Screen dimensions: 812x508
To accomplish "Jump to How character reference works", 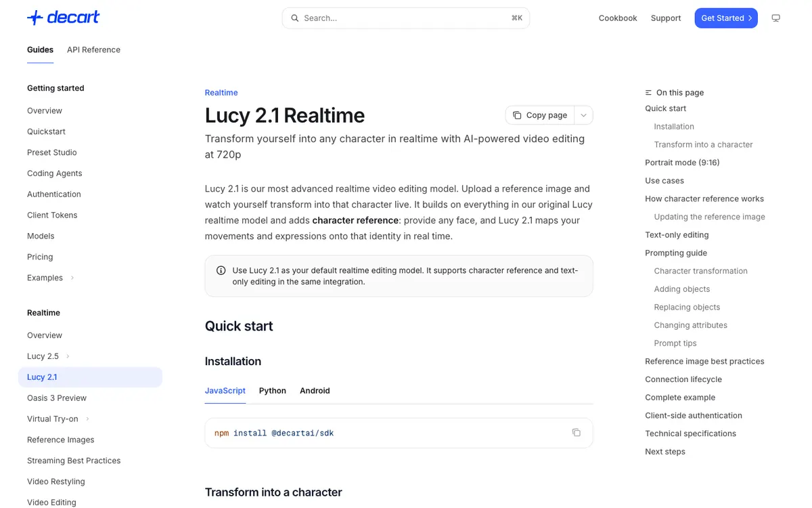I will (x=704, y=199).
